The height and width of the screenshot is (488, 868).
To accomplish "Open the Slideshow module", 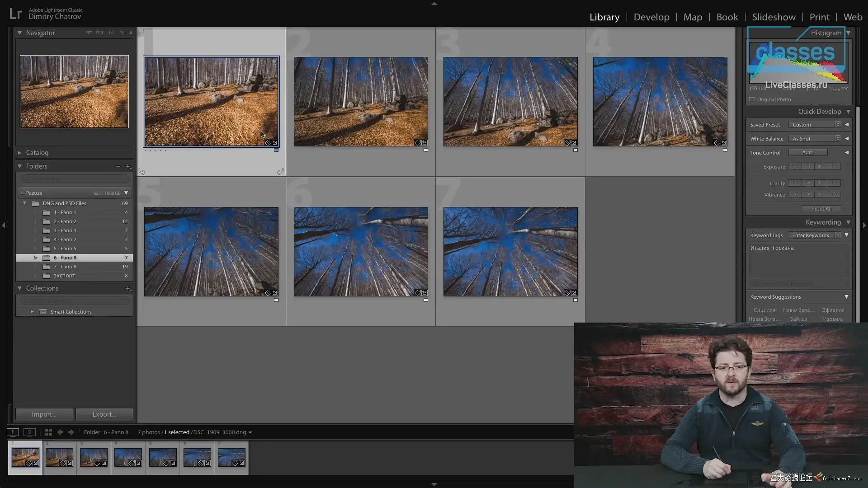I will pyautogui.click(x=774, y=17).
